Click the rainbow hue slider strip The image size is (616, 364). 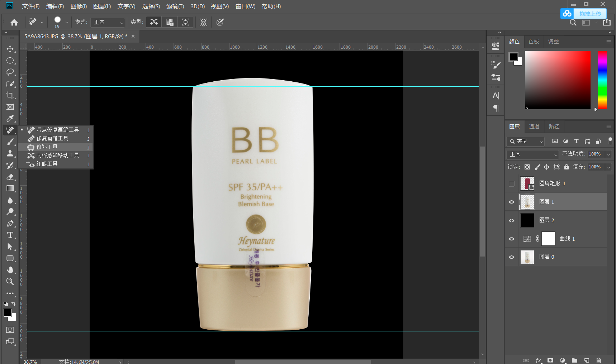click(602, 80)
